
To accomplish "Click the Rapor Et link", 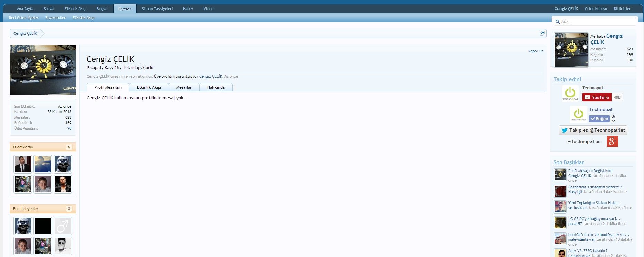I will pyautogui.click(x=536, y=51).
